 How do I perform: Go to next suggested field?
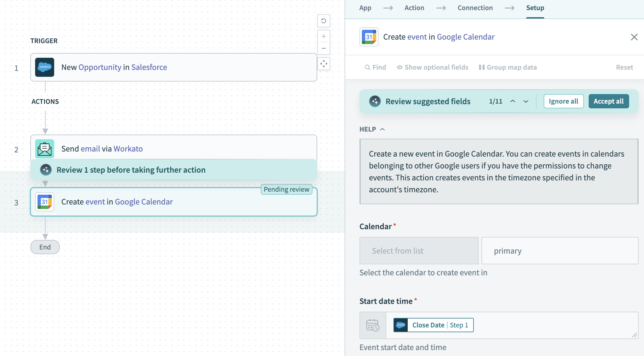[526, 101]
